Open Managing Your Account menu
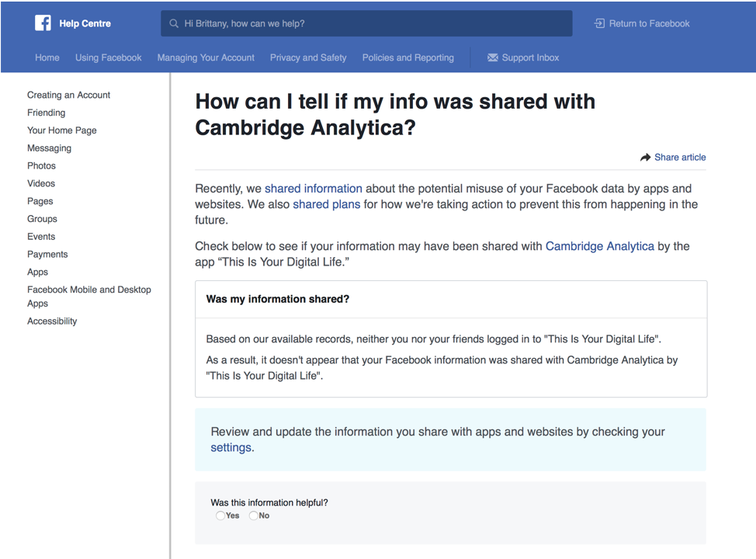The image size is (756, 559). [206, 58]
